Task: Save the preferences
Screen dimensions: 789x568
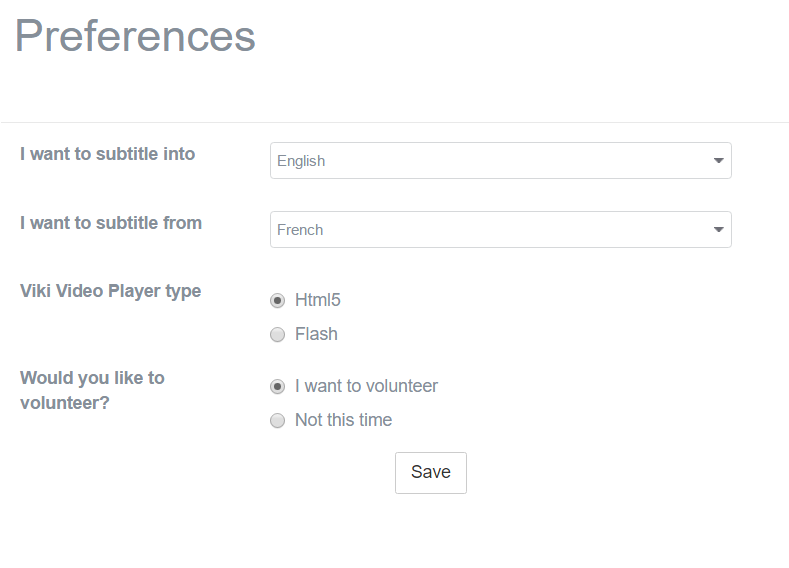Action: (431, 473)
